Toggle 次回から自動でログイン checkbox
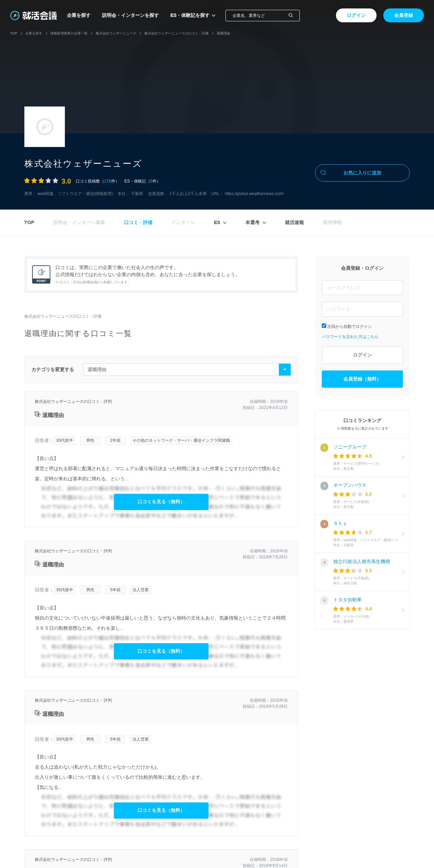The height and width of the screenshot is (868, 434). click(x=324, y=326)
